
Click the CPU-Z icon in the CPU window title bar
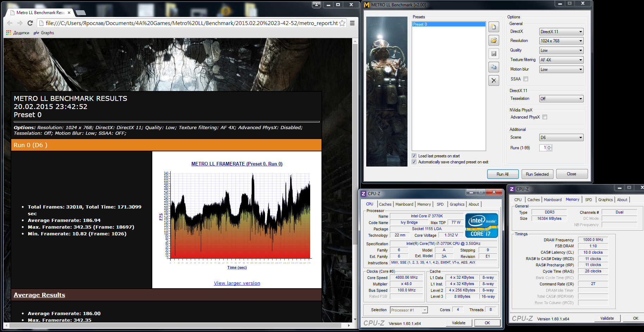(x=363, y=194)
